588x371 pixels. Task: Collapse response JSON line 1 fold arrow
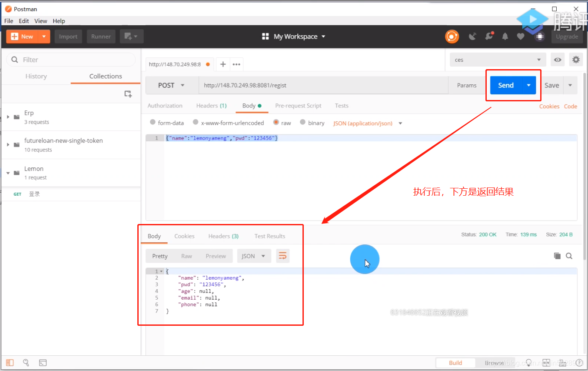[162, 271]
